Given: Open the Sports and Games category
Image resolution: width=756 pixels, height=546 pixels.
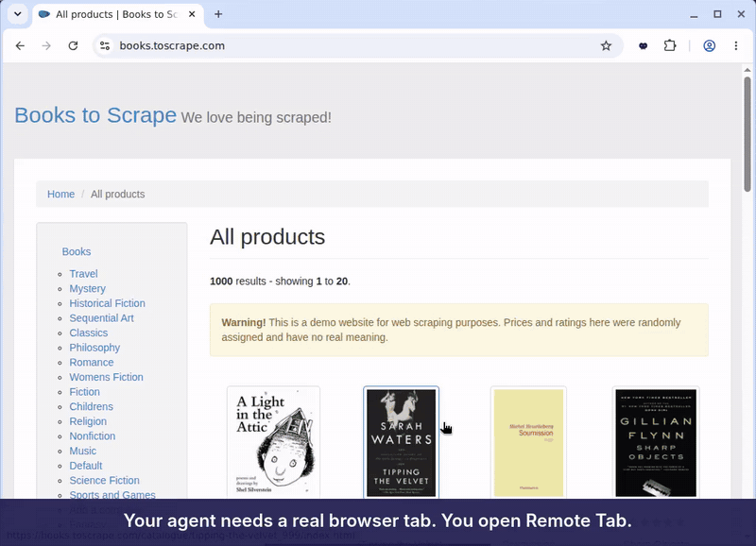Looking at the screenshot, I should 112,494.
